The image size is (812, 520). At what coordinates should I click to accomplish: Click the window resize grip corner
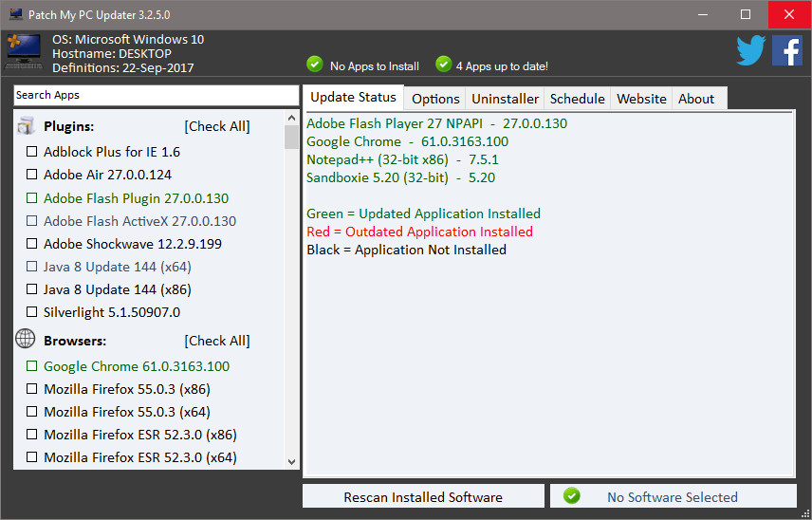point(805,513)
